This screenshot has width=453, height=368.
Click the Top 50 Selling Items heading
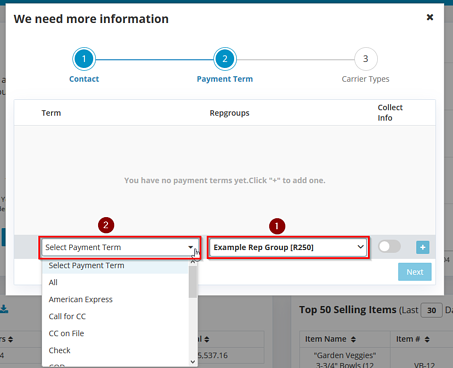tap(348, 310)
